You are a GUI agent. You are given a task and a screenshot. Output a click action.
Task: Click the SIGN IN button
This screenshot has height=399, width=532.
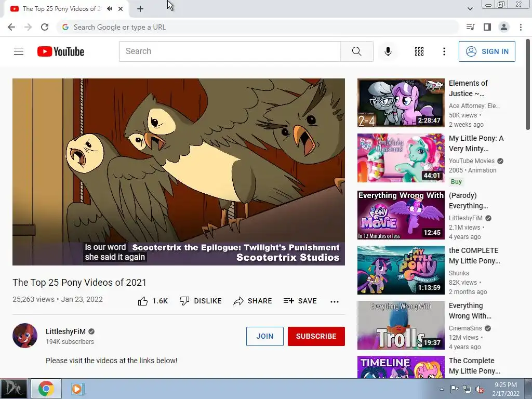(x=487, y=51)
